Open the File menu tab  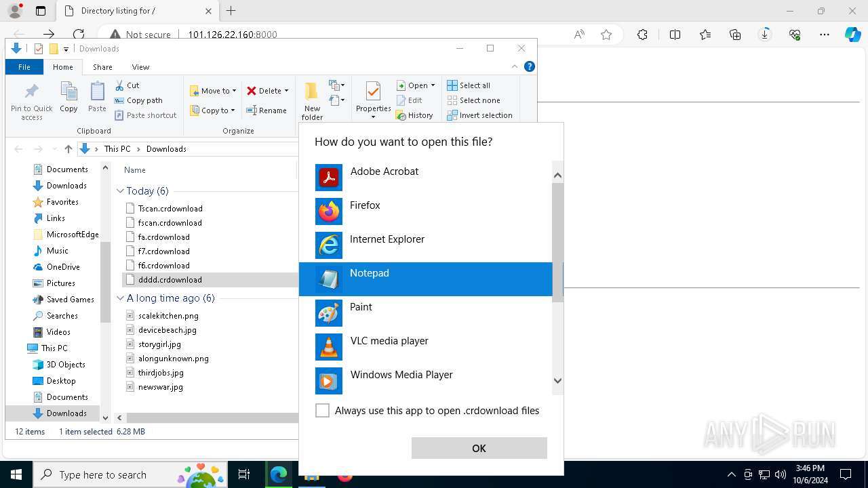tap(24, 67)
